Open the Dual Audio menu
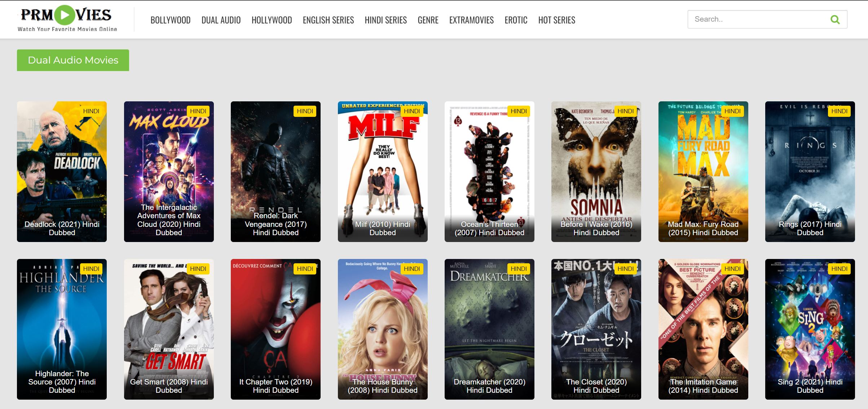 221,20
